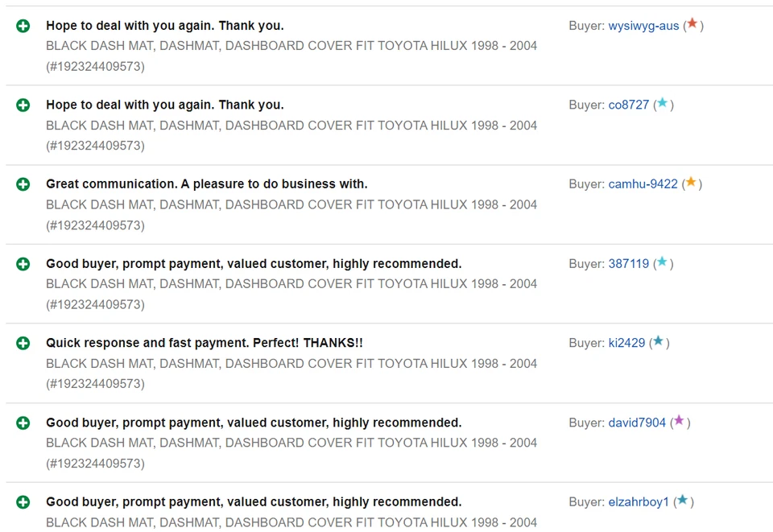Click green plus icon beside camhu-9422 feedback
The image size is (773, 532).
click(23, 184)
